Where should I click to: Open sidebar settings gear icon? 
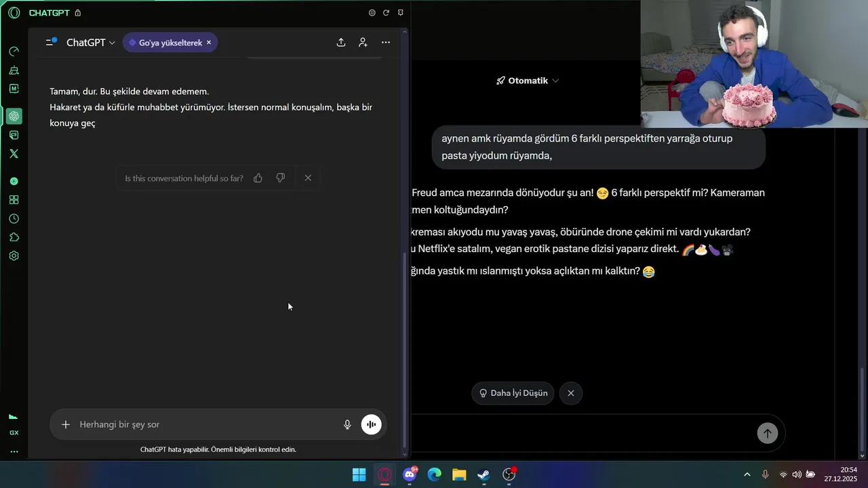tap(14, 256)
